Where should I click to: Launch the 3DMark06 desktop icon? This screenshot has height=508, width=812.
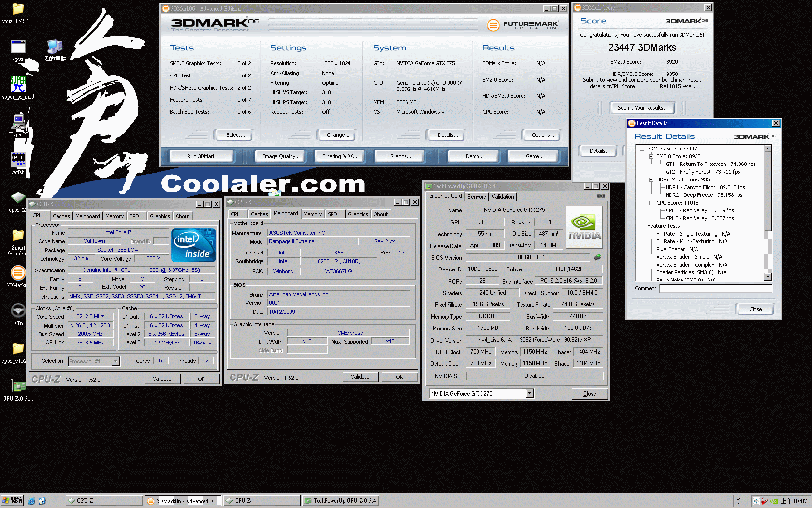18,273
